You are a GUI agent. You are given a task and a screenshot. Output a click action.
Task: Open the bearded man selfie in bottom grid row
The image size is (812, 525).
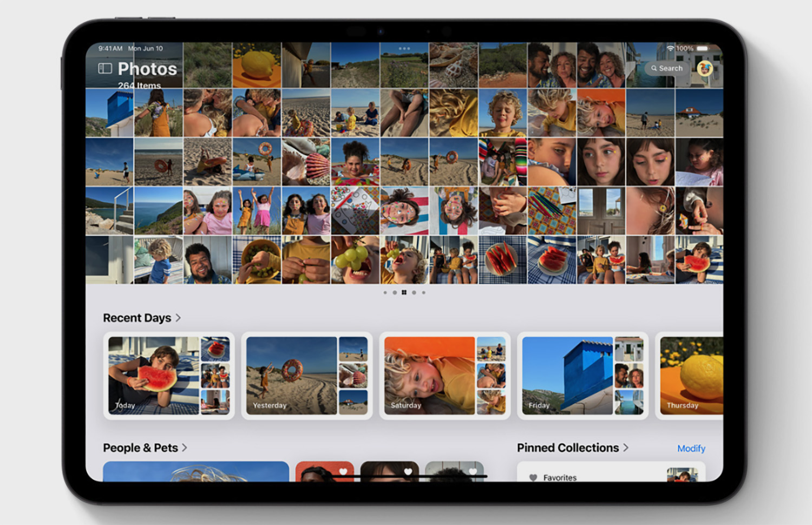tap(207, 260)
